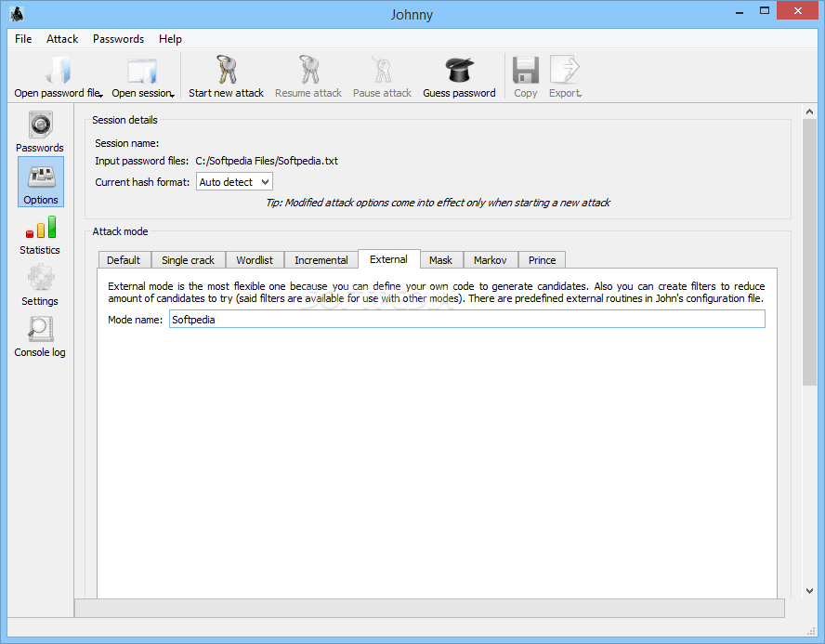This screenshot has width=825, height=644.
Task: Switch to the Single crack tab
Action: 188,260
